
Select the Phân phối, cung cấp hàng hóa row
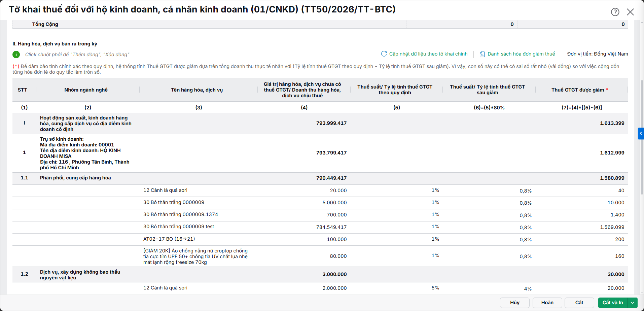pyautogui.click(x=320, y=178)
